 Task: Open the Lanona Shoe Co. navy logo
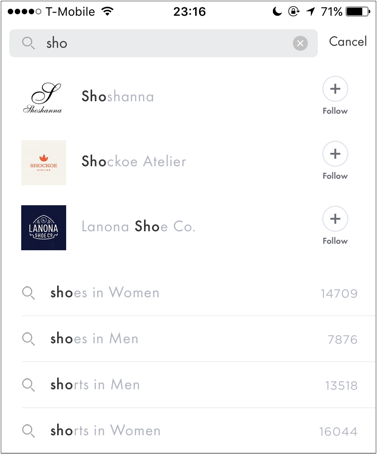pyautogui.click(x=44, y=228)
